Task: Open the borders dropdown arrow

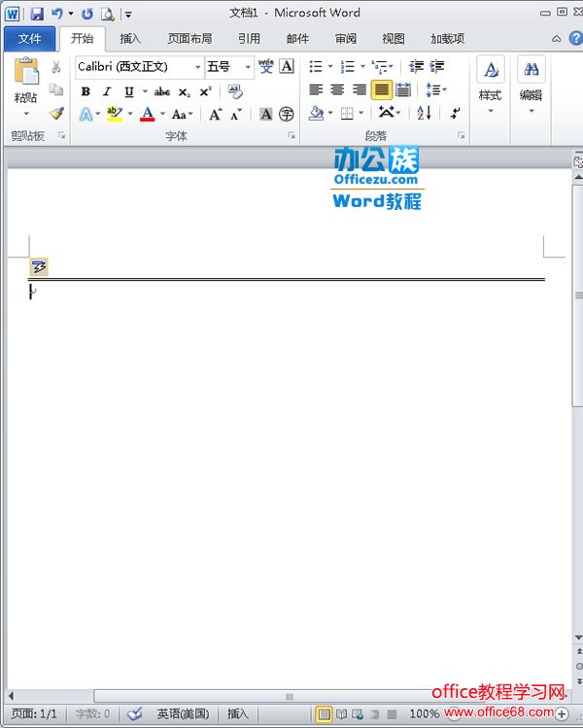Action: (360, 113)
